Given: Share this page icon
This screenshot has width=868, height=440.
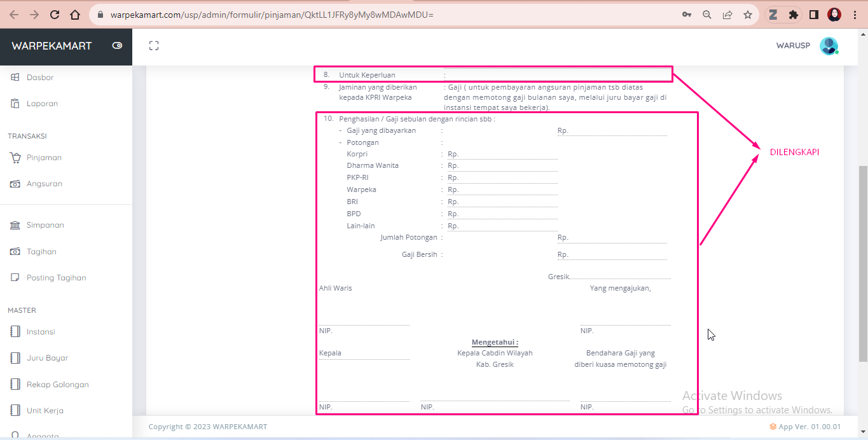Looking at the screenshot, I should [727, 15].
